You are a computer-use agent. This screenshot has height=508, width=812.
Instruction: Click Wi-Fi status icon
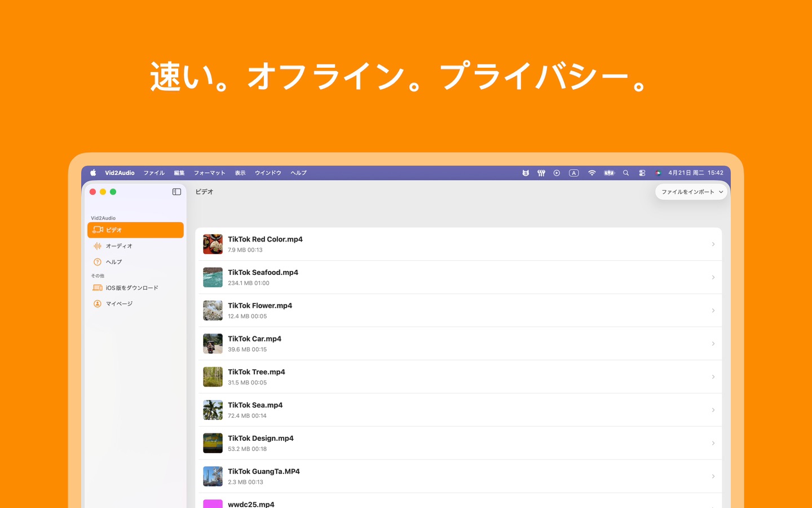(592, 173)
